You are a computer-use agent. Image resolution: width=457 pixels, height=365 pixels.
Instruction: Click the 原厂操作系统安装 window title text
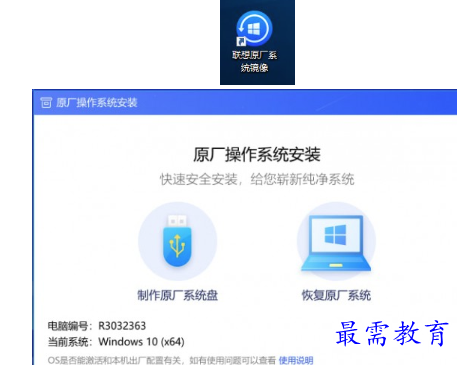(97, 102)
